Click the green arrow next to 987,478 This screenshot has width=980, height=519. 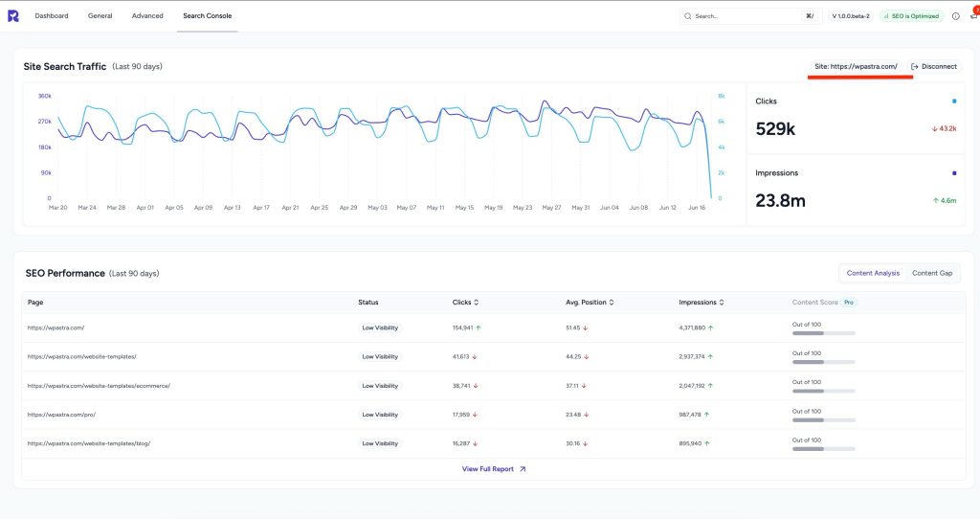pos(706,415)
